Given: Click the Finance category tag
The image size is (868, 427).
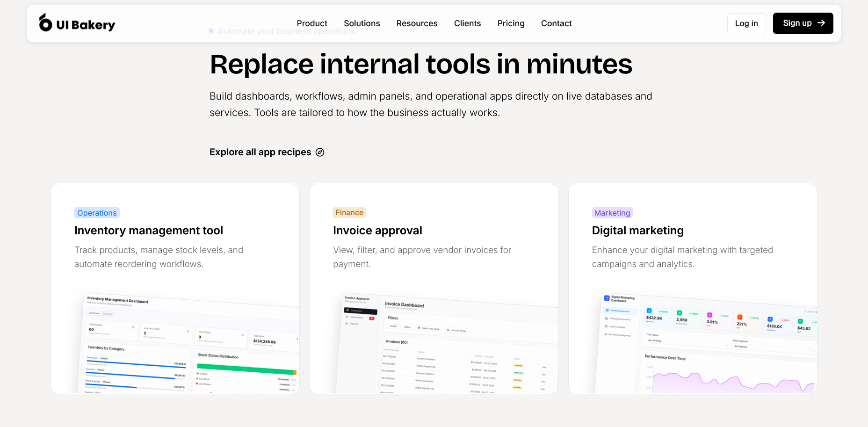Looking at the screenshot, I should pyautogui.click(x=349, y=212).
